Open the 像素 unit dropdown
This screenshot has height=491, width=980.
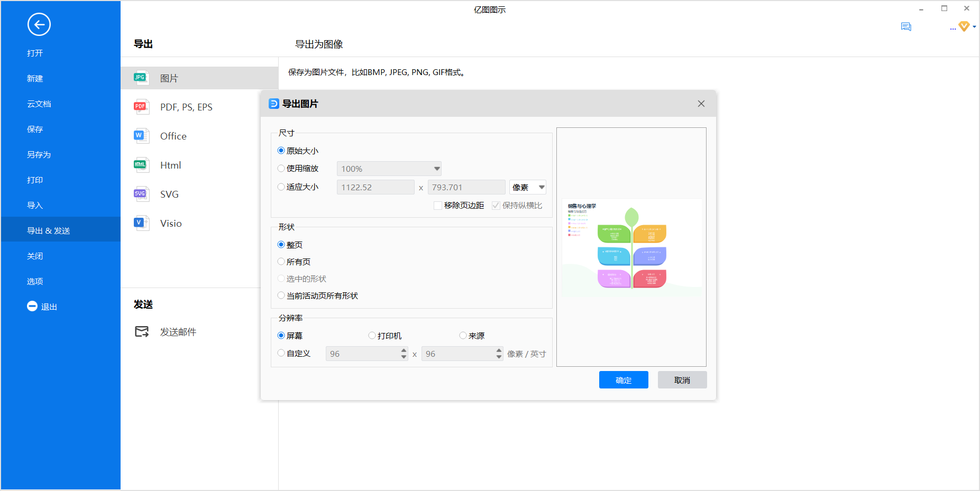pos(527,187)
